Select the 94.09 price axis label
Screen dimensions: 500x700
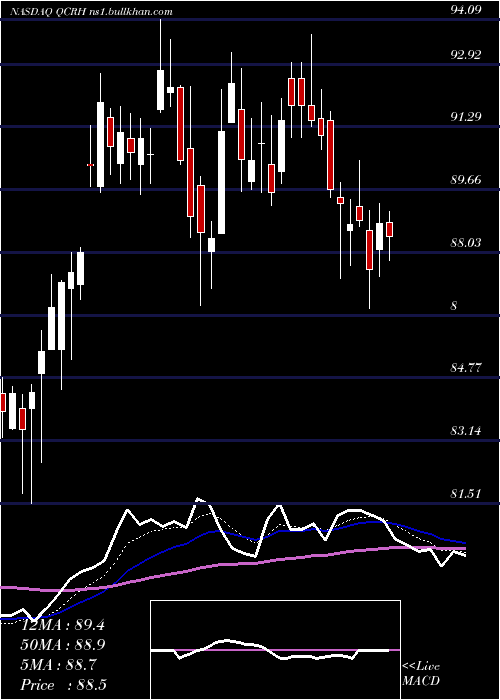pyautogui.click(x=466, y=9)
